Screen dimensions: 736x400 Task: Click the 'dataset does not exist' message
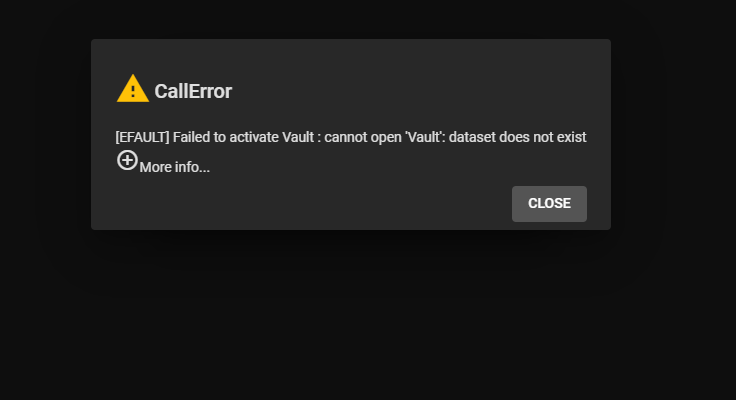point(517,137)
